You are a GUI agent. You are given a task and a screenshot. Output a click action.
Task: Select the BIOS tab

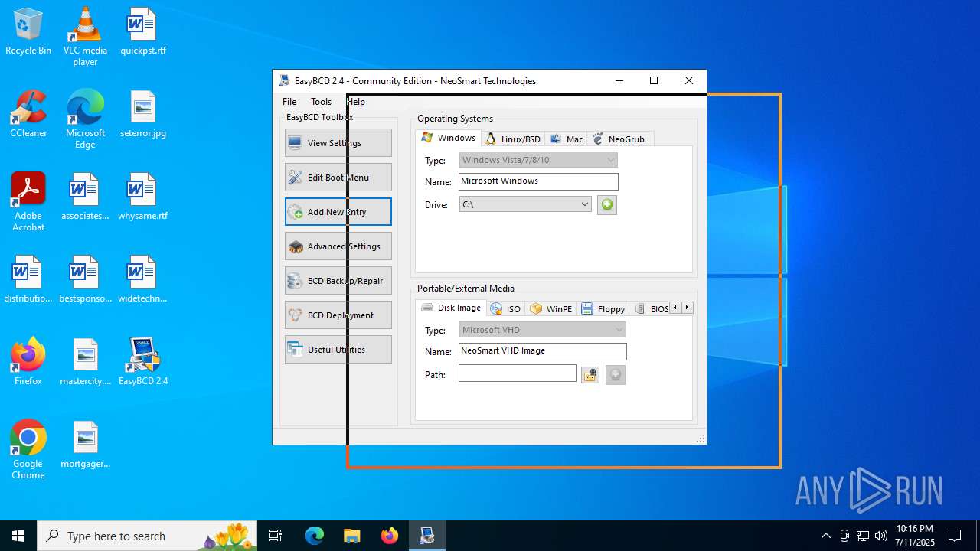[652, 309]
